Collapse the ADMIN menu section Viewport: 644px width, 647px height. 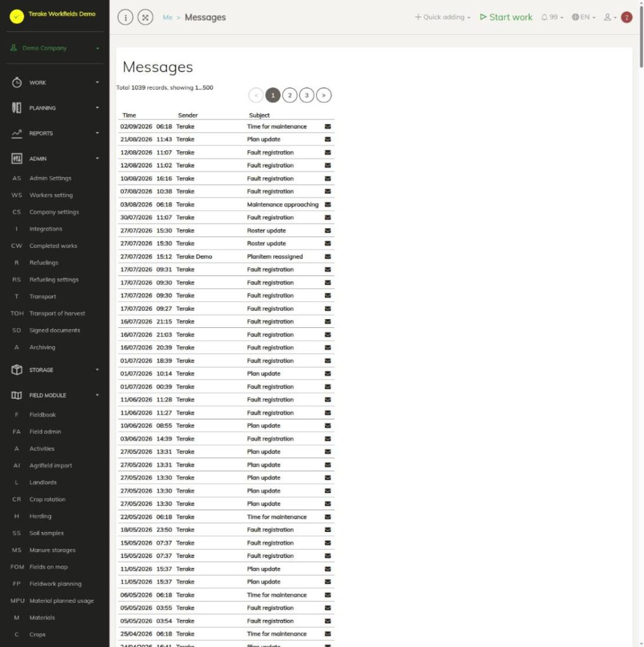(55, 159)
